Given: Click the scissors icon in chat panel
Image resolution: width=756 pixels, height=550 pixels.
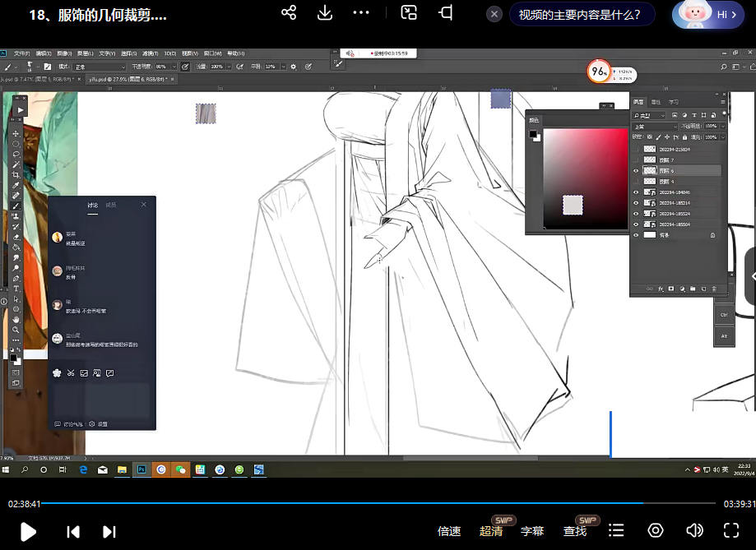Looking at the screenshot, I should pos(71,373).
